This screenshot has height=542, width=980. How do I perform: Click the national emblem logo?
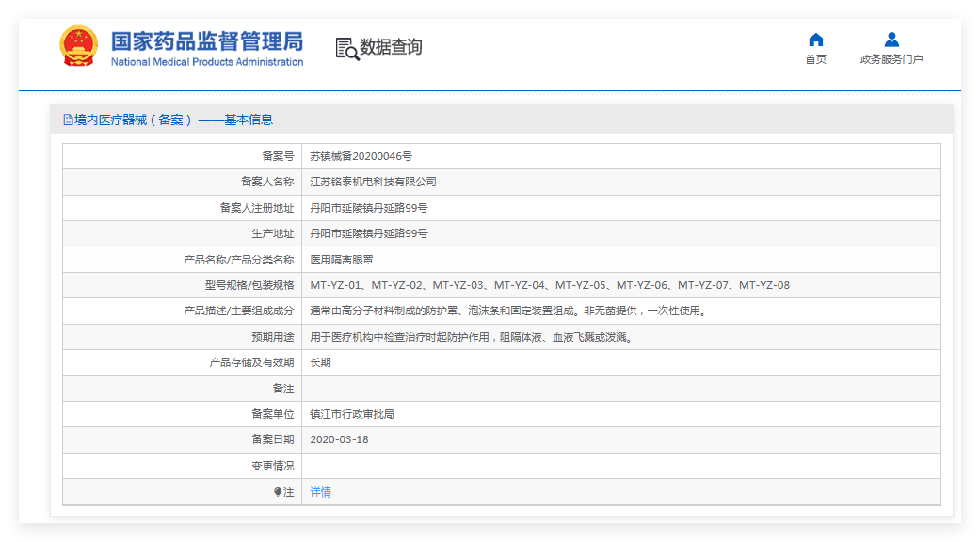click(x=78, y=46)
